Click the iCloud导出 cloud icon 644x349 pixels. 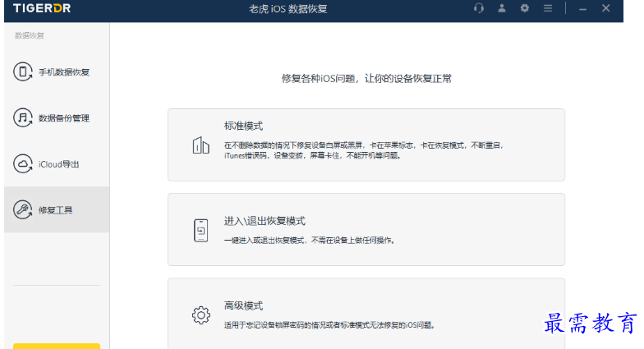23,164
